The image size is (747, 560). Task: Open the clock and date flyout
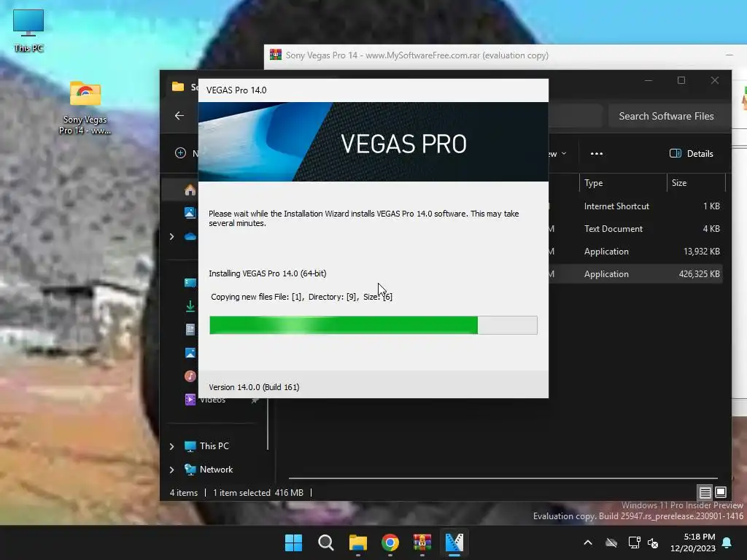(693, 542)
